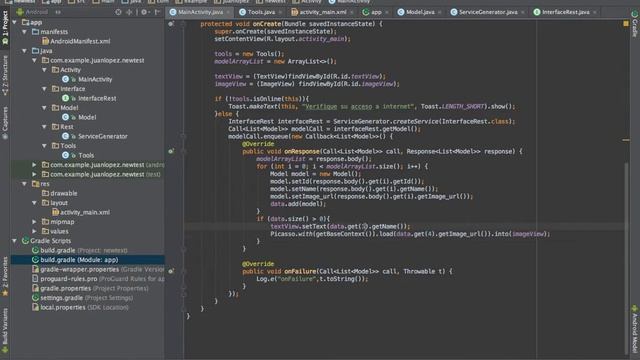The width and height of the screenshot is (640, 360).
Task: Select build.gradle (Project: newtest)
Action: (80, 250)
